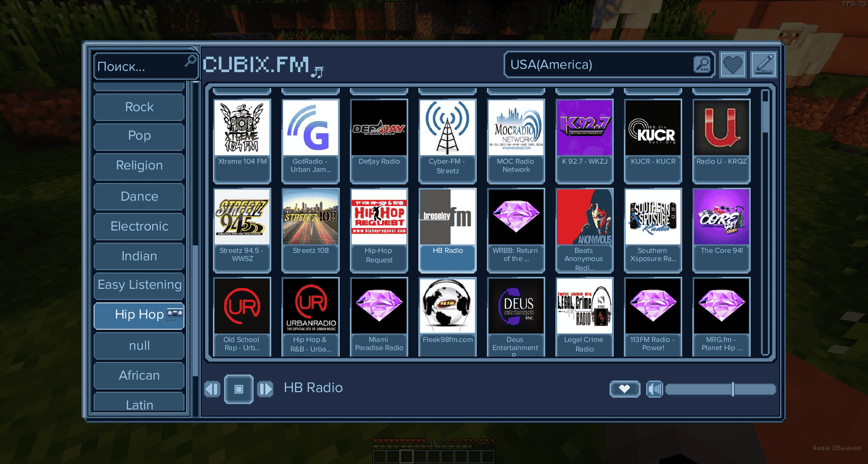Play Hip Hop & R&B - Urban station
This screenshot has width=868, height=464.
coord(311,316)
